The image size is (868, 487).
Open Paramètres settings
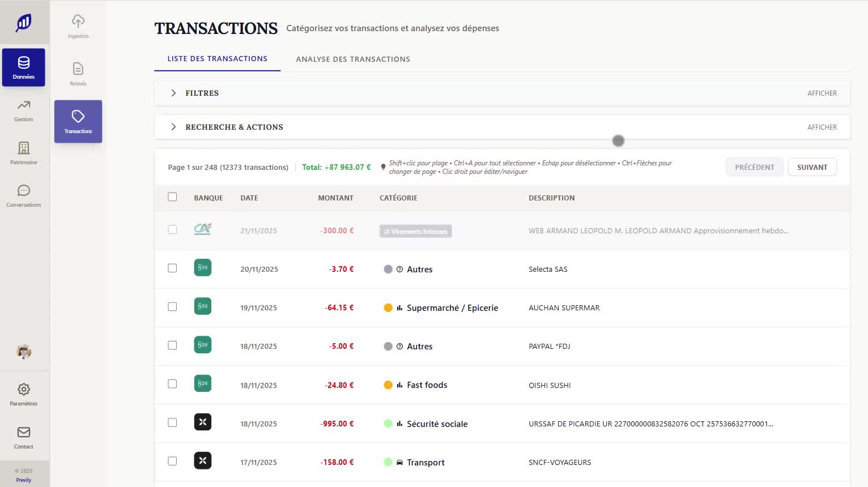[23, 395]
